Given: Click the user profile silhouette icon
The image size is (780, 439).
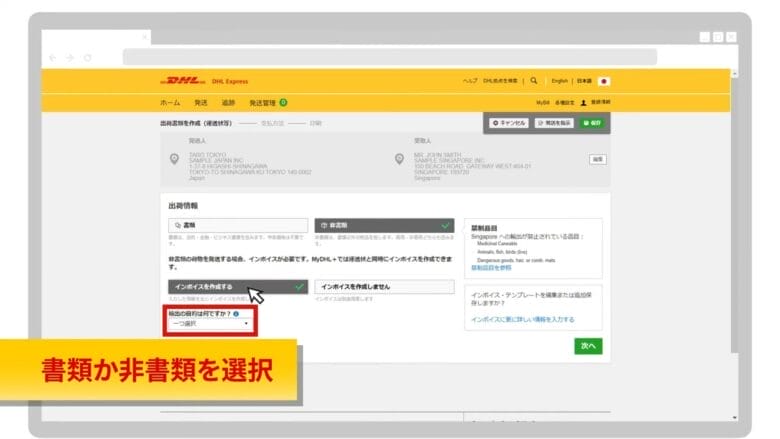Looking at the screenshot, I should click(584, 102).
